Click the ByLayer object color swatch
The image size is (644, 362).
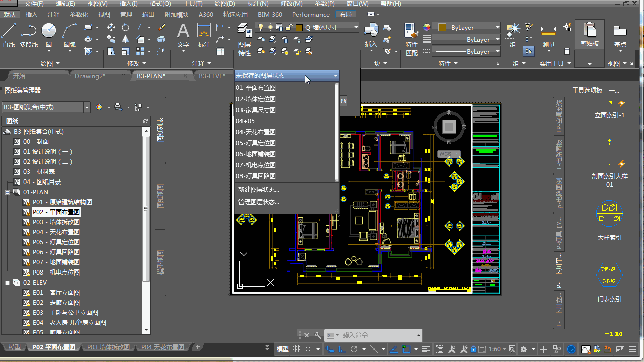442,28
